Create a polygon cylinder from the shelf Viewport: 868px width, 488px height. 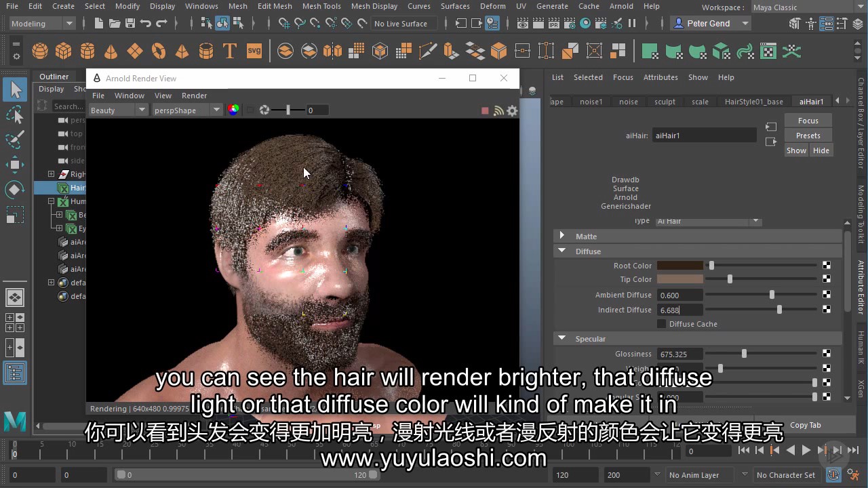click(87, 52)
